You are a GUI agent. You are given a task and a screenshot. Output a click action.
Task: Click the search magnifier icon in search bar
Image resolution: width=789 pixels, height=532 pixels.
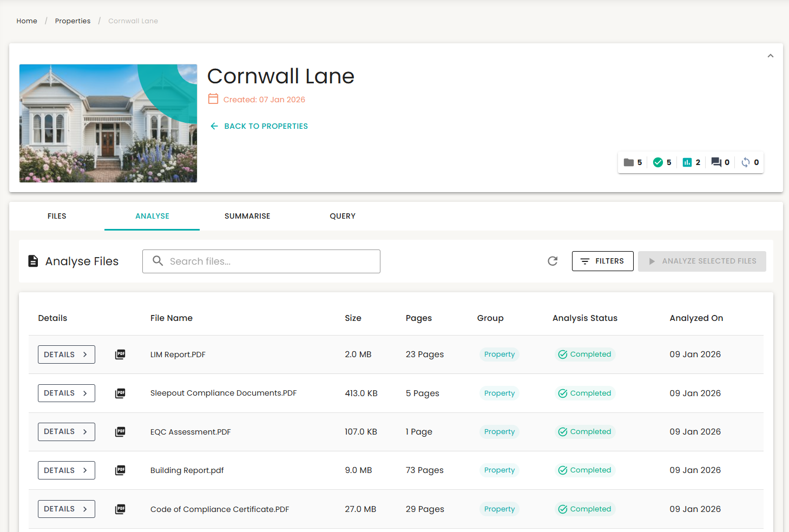pyautogui.click(x=157, y=261)
